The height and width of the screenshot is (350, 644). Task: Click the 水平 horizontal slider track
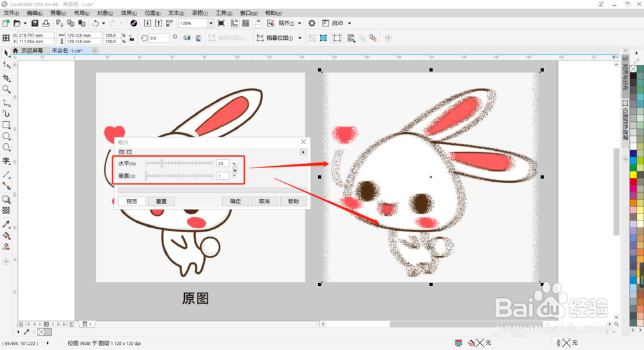(179, 163)
